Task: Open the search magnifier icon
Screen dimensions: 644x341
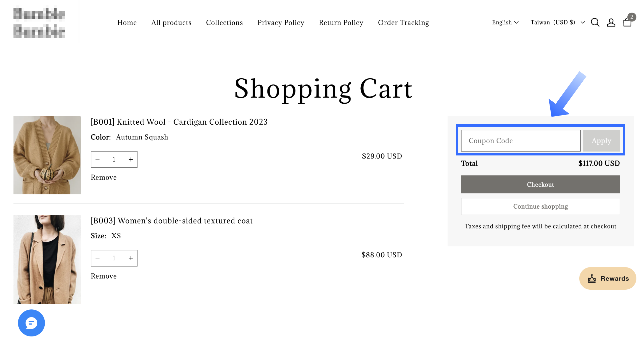Action: [595, 22]
